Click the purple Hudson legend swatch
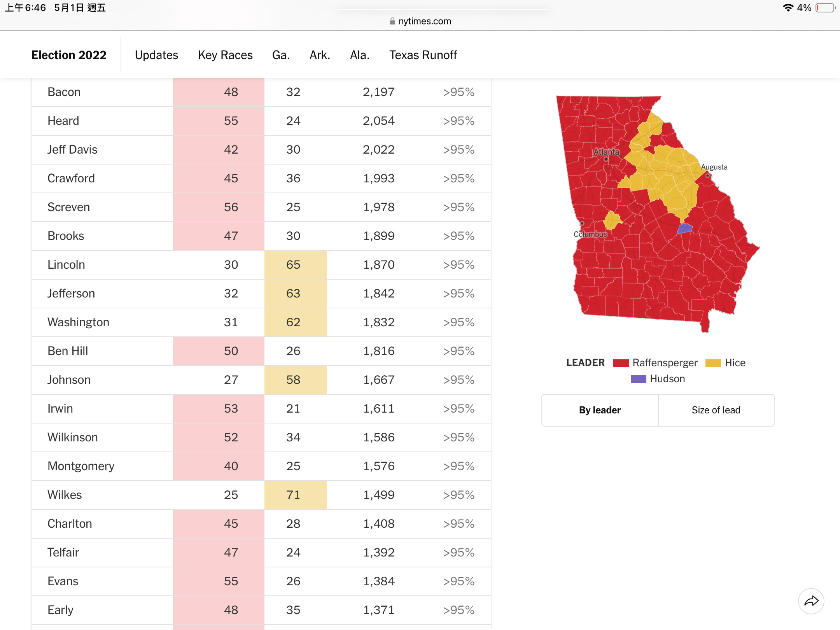The height and width of the screenshot is (630, 840). 639,379
